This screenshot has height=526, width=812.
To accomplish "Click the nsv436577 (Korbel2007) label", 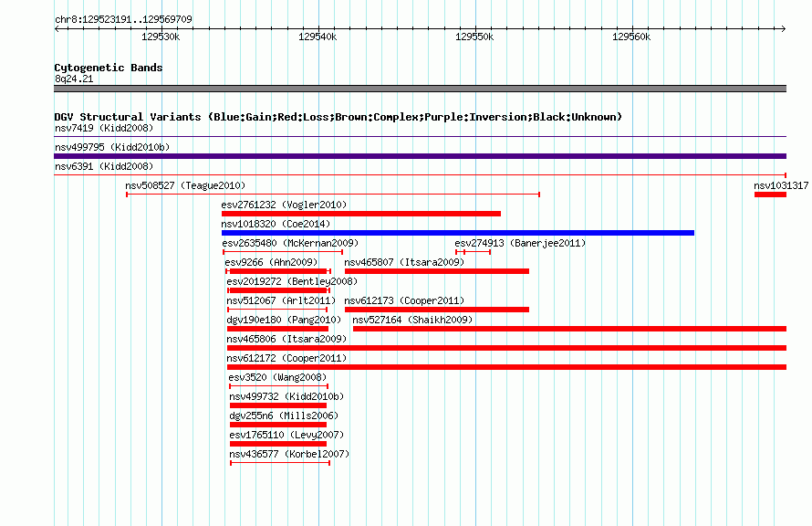I will [289, 454].
